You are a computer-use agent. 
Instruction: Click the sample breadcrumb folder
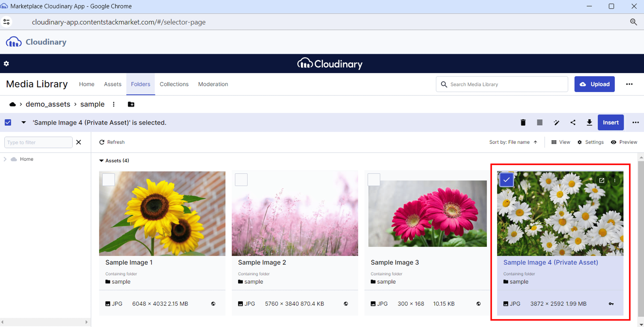point(92,104)
